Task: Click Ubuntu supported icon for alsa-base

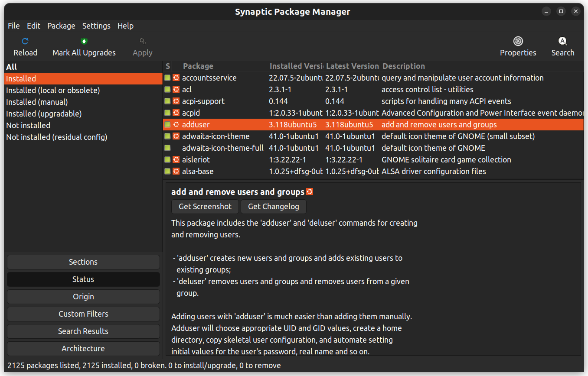Action: 176,172
